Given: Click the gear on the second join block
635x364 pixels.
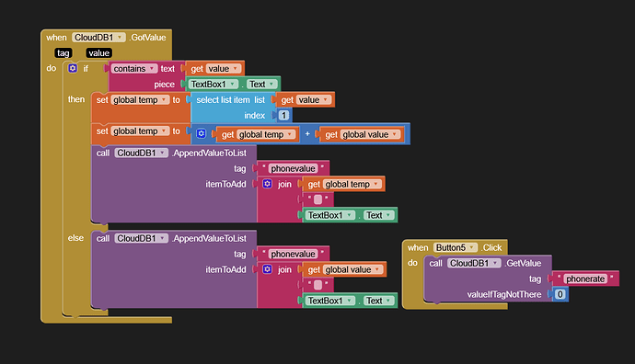Looking at the screenshot, I should [267, 269].
